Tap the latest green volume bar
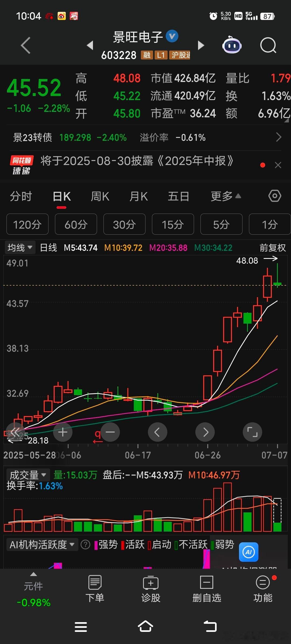Screen dimensions: 291x644 pos(277,527)
